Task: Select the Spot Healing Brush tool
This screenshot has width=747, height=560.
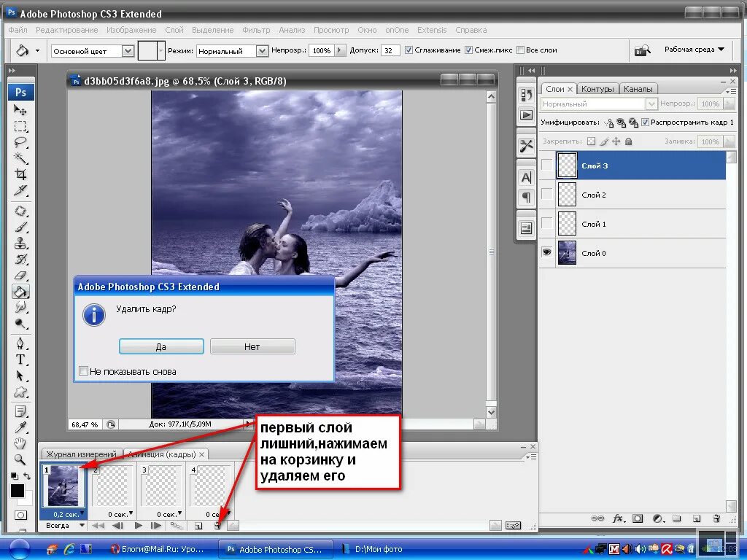Action: [20, 211]
